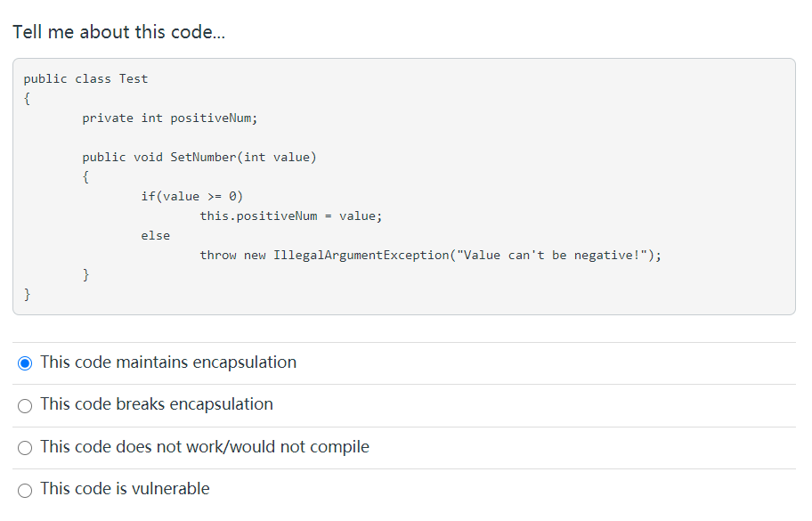Click the "this.positiveNum = value;" assignment line
812x521 pixels.
(x=291, y=216)
